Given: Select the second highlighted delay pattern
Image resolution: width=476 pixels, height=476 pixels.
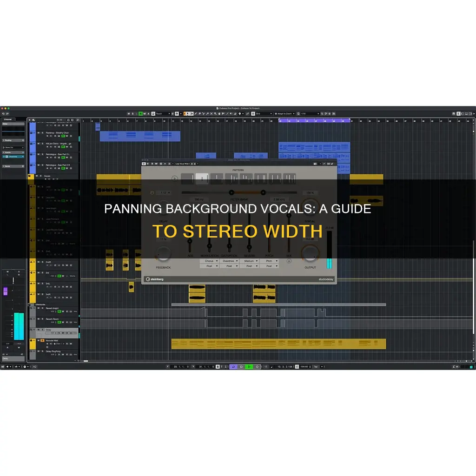Looking at the screenshot, I should 202,179.
